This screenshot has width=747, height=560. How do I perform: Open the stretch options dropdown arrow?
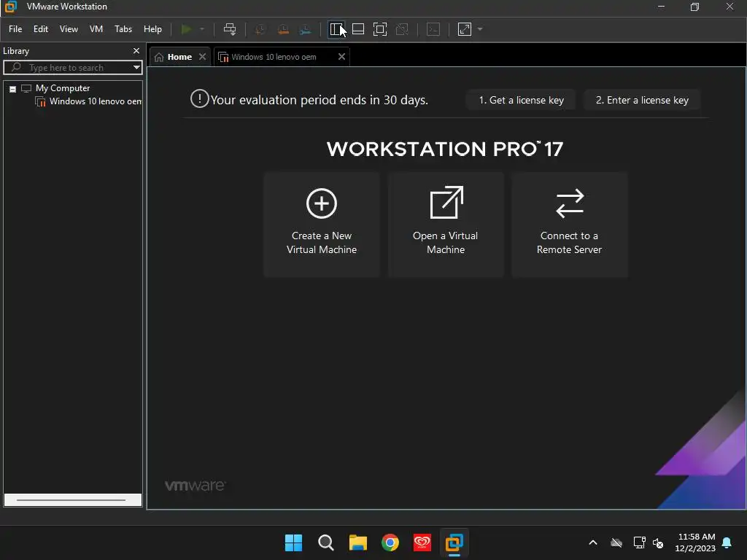480,29
